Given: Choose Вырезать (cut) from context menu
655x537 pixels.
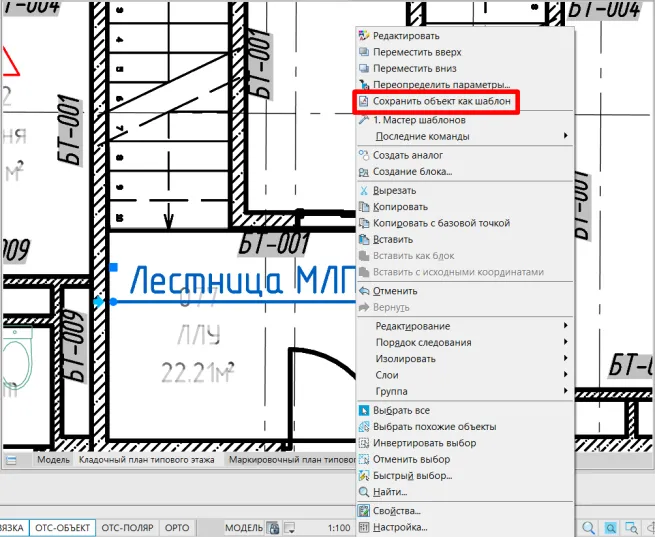Looking at the screenshot, I should pyautogui.click(x=395, y=190).
